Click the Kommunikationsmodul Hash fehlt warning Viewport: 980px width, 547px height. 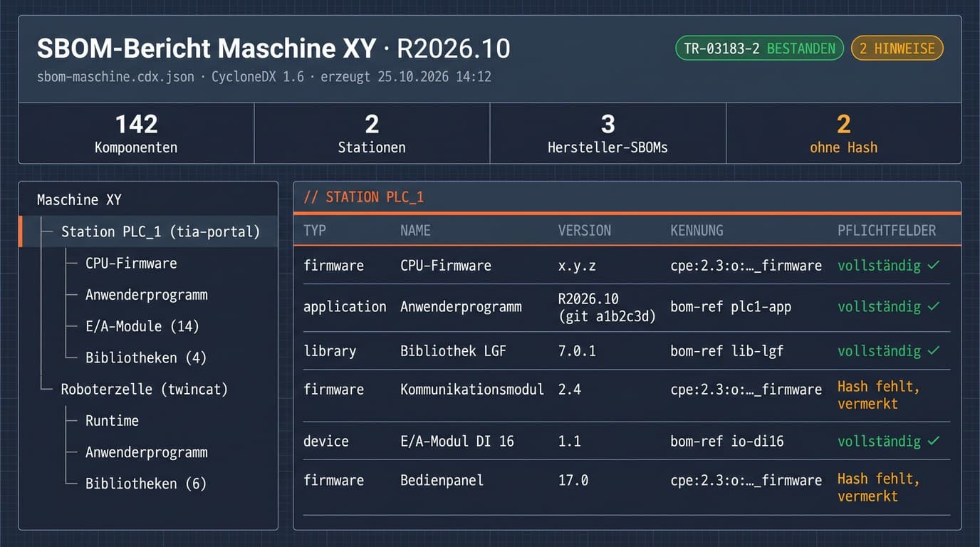879,395
